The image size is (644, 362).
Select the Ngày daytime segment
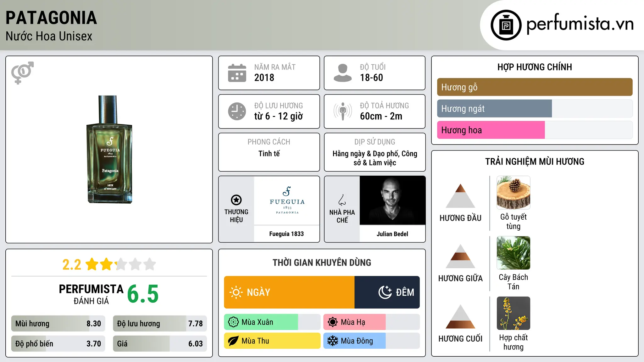(x=289, y=292)
